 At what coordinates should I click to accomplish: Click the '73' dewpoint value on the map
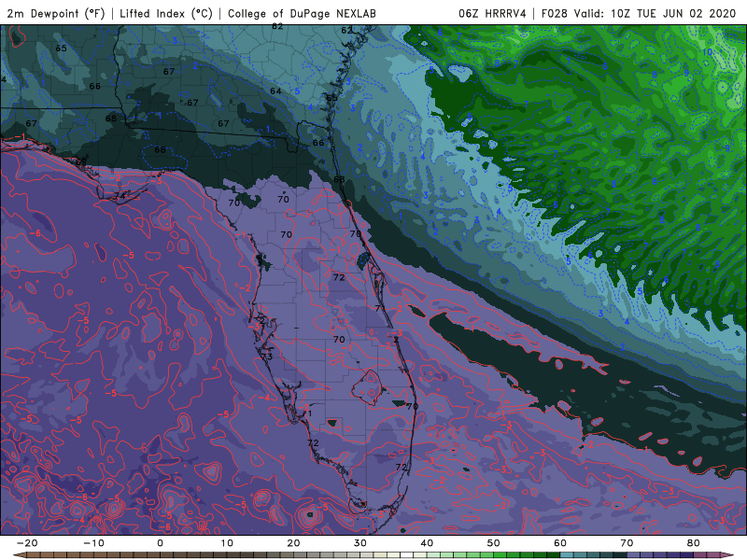[267, 357]
